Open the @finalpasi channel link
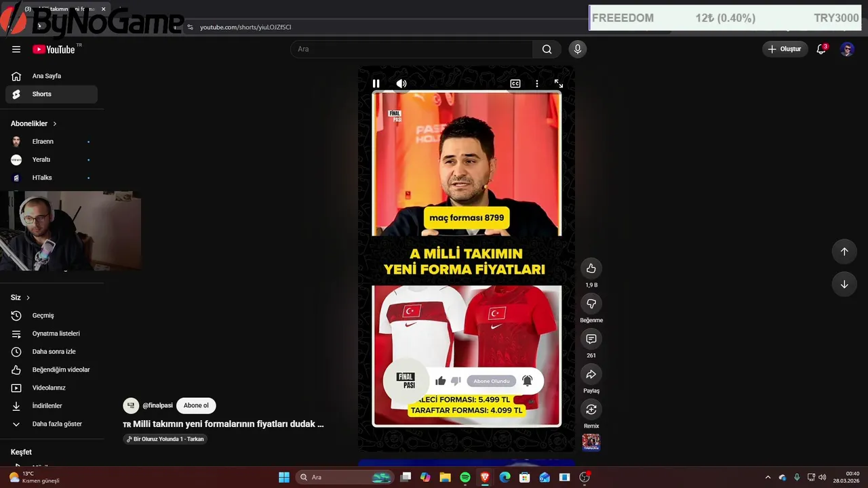This screenshot has width=868, height=488. coord(157,405)
